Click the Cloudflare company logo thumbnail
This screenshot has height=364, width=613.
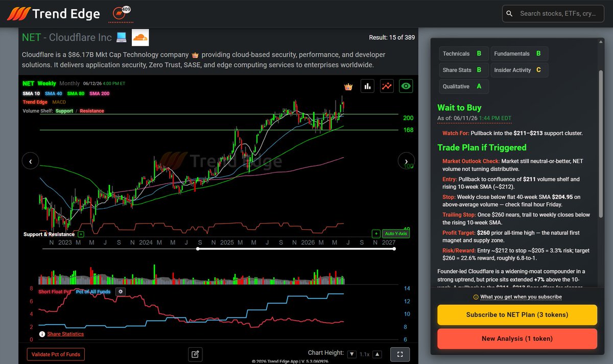(x=140, y=37)
